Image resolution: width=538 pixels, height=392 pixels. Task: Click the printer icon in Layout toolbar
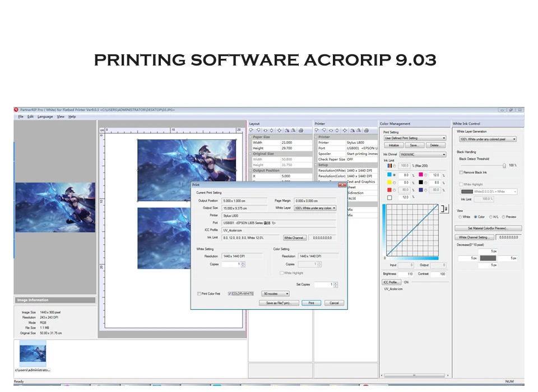coord(301,130)
